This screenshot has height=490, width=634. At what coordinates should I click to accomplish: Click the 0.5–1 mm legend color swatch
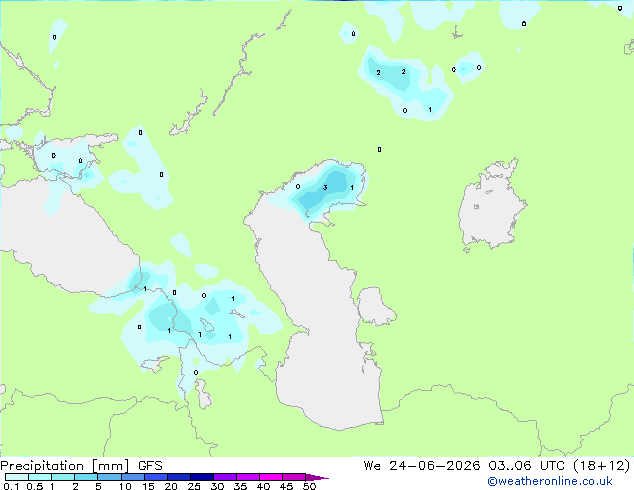[40, 477]
